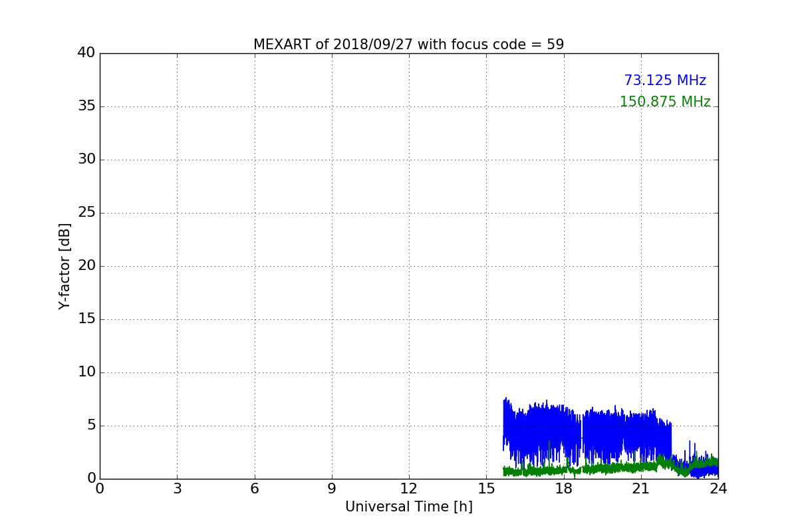The height and width of the screenshot is (532, 798).
Task: Click x-axis tick label 21
Action: click(x=641, y=489)
